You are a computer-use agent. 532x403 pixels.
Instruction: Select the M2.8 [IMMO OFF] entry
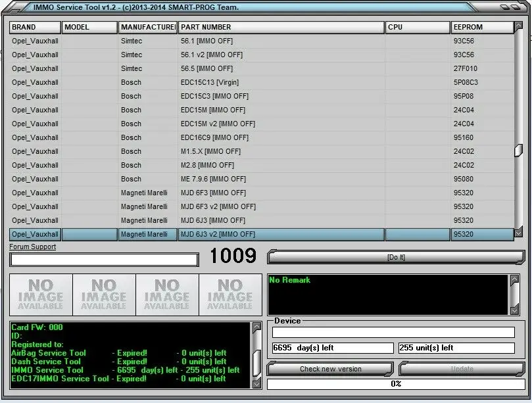(262, 165)
